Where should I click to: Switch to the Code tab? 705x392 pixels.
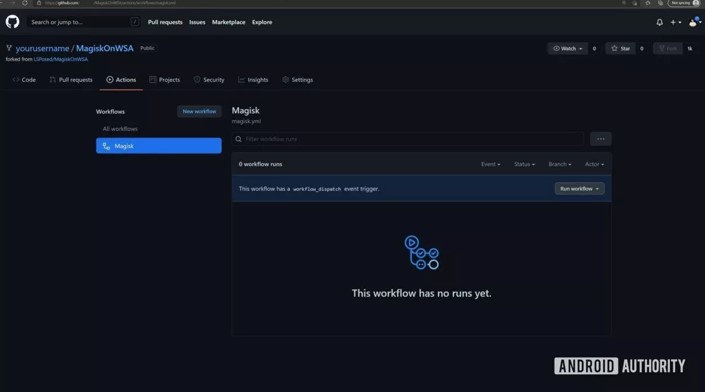pyautogui.click(x=24, y=80)
